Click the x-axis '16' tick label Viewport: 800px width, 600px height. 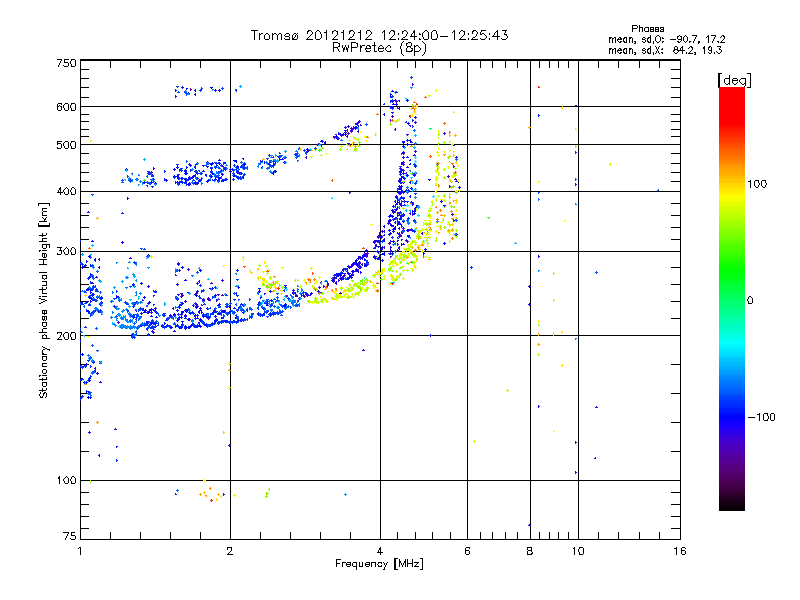tap(680, 551)
